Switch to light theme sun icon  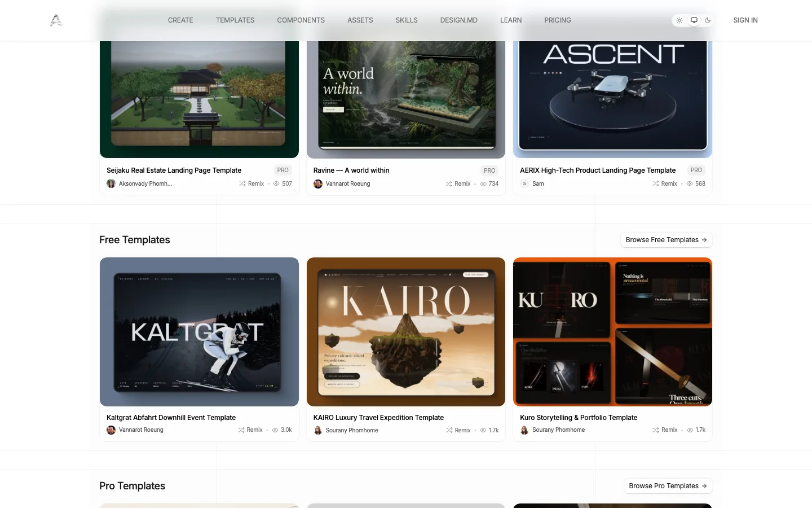click(x=679, y=20)
